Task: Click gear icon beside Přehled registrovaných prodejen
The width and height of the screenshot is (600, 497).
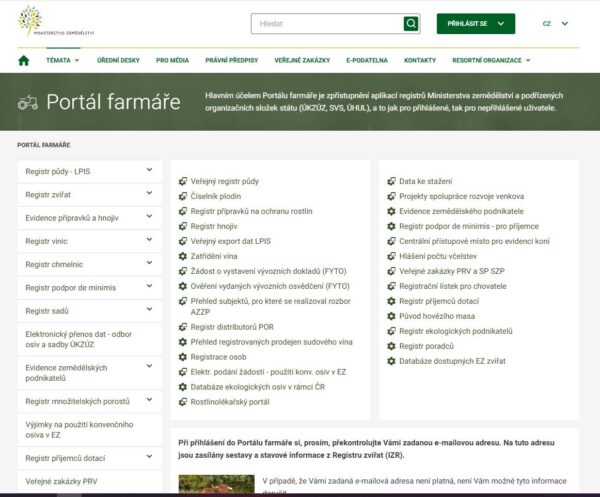Action: [x=183, y=342]
